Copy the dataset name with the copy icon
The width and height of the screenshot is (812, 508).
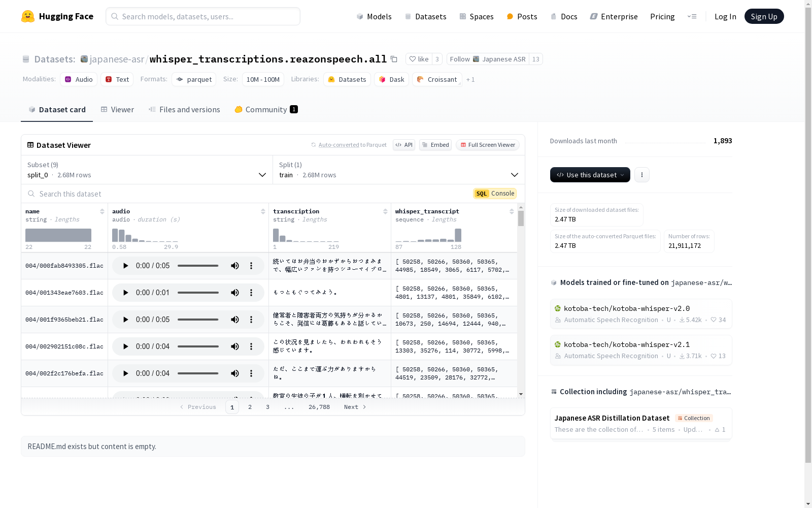pos(394,59)
